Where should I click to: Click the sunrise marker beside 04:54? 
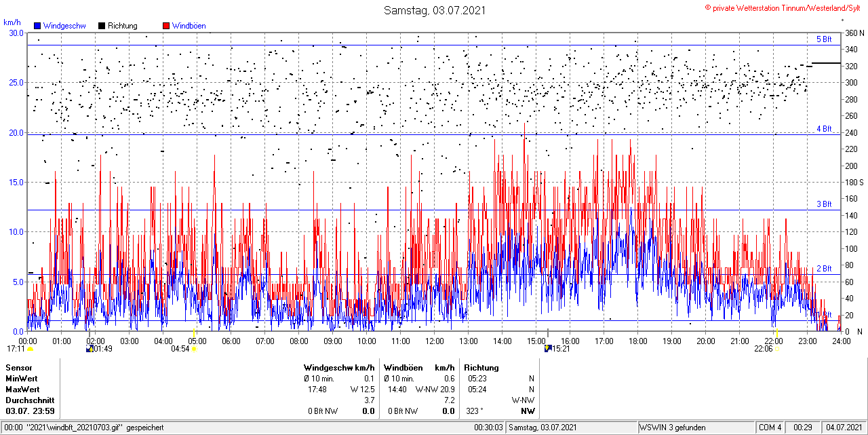pos(195,349)
